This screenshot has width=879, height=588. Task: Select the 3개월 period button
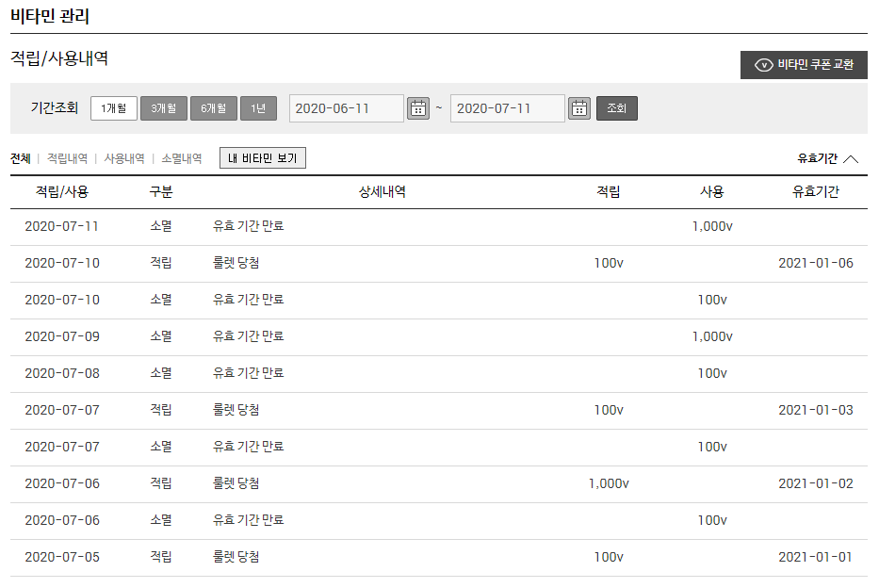coord(164,108)
